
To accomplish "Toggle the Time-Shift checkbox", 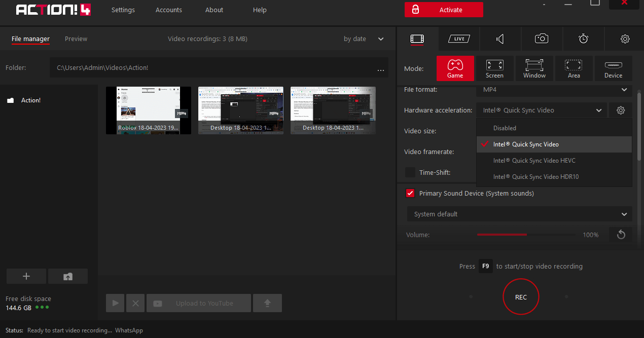I will 410,172.
